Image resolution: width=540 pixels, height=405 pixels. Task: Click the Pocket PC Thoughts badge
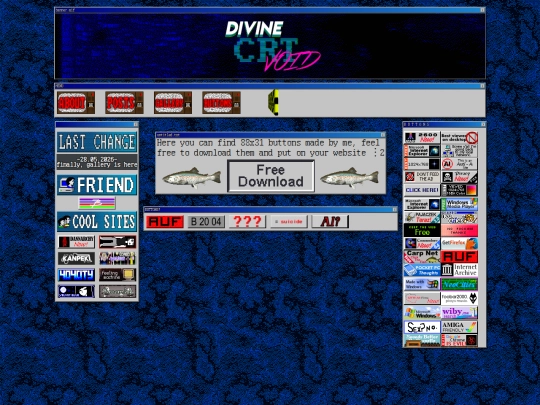point(422,270)
